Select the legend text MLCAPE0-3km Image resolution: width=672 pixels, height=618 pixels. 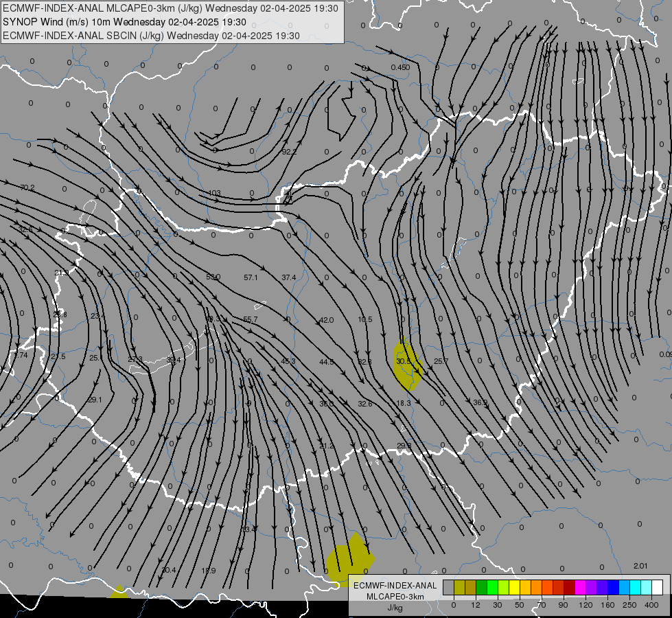(395, 597)
